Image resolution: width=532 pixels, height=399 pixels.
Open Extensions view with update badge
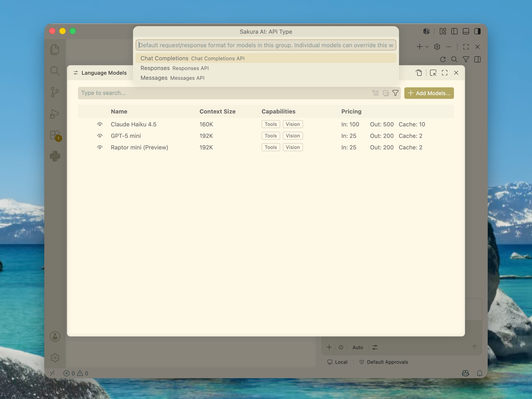click(x=55, y=135)
